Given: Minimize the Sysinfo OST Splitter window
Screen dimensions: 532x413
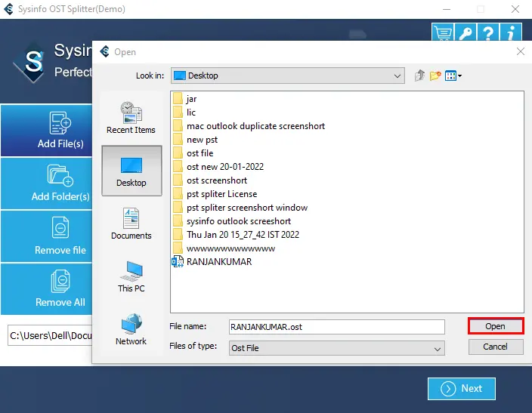Looking at the screenshot, I should 447,9.
